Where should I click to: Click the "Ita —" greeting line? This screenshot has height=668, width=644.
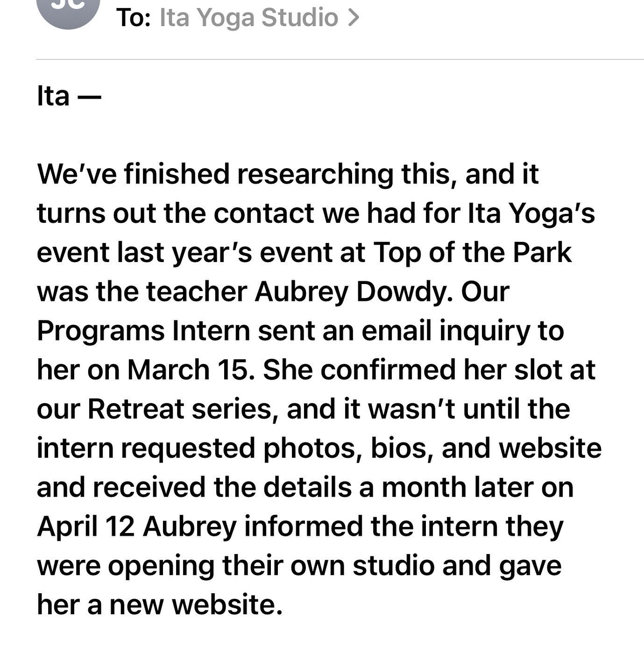pos(69,96)
